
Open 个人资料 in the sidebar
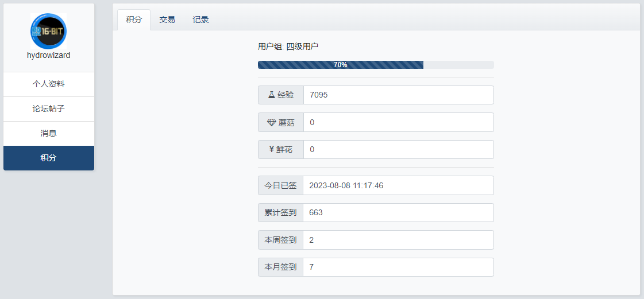pos(49,84)
